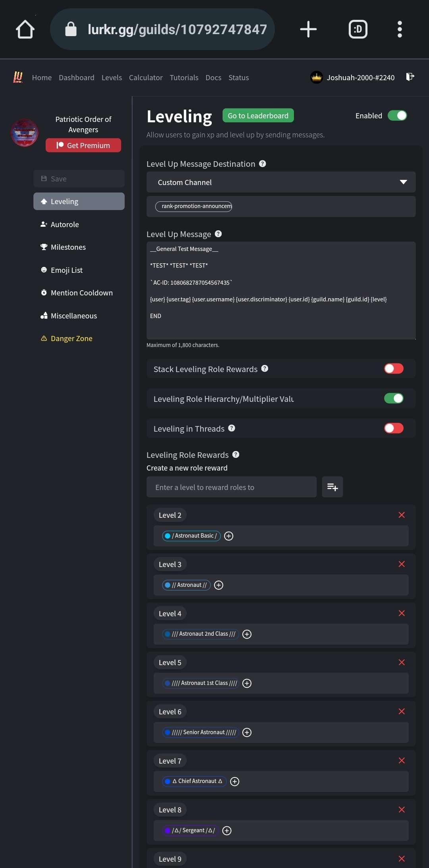
Task: Open a new browser tab with plus icon
Action: pyautogui.click(x=308, y=29)
